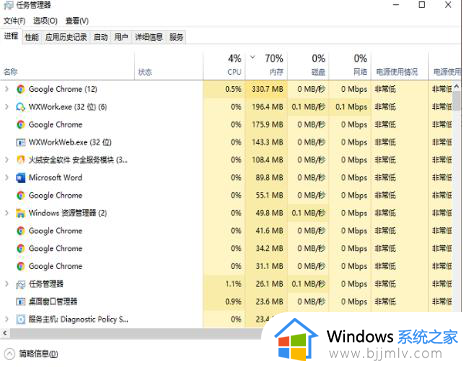
Task: Sort by the CPU column header
Action: tap(224, 66)
